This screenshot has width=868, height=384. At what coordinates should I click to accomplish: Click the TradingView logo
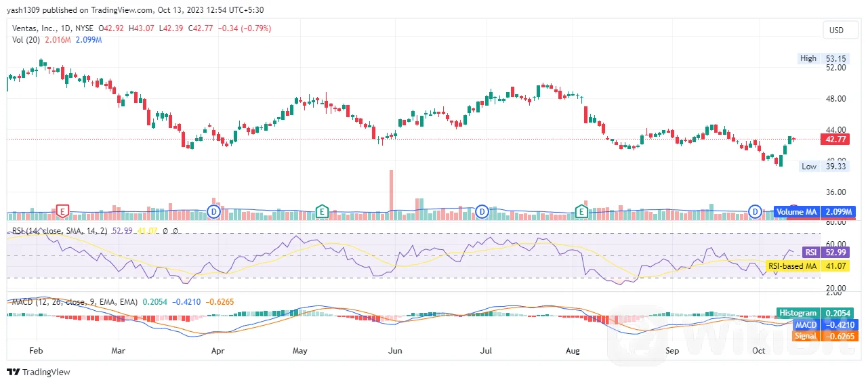39,372
